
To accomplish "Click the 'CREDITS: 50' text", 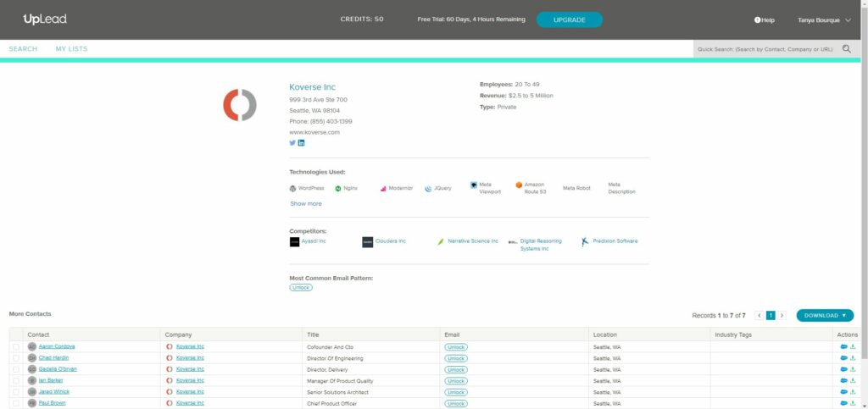I will pos(362,19).
